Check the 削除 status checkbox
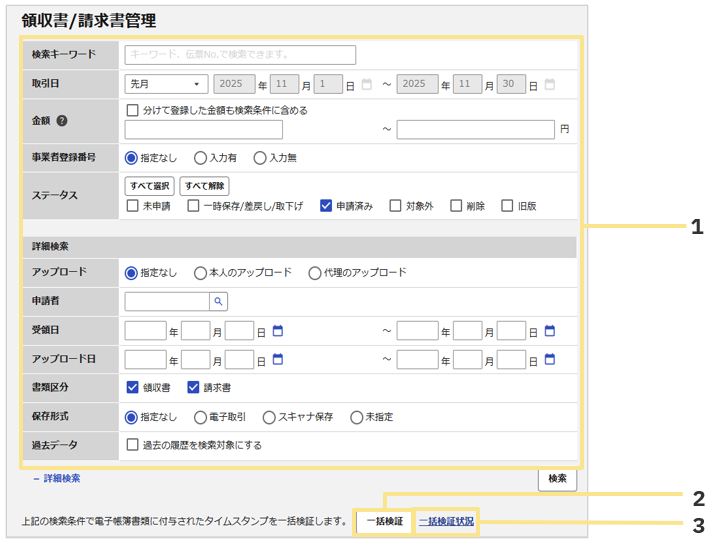The width and height of the screenshot is (711, 549). (456, 206)
